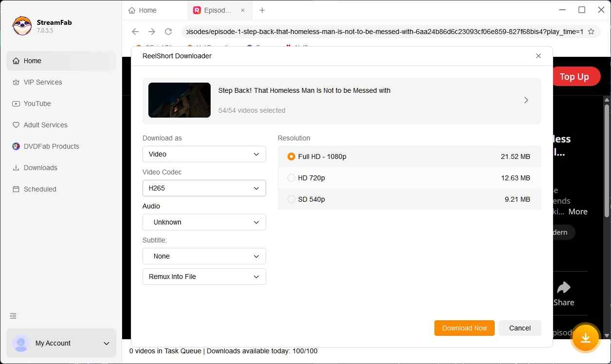Click the 21.52 MB file size
The image size is (611, 364).
click(516, 156)
